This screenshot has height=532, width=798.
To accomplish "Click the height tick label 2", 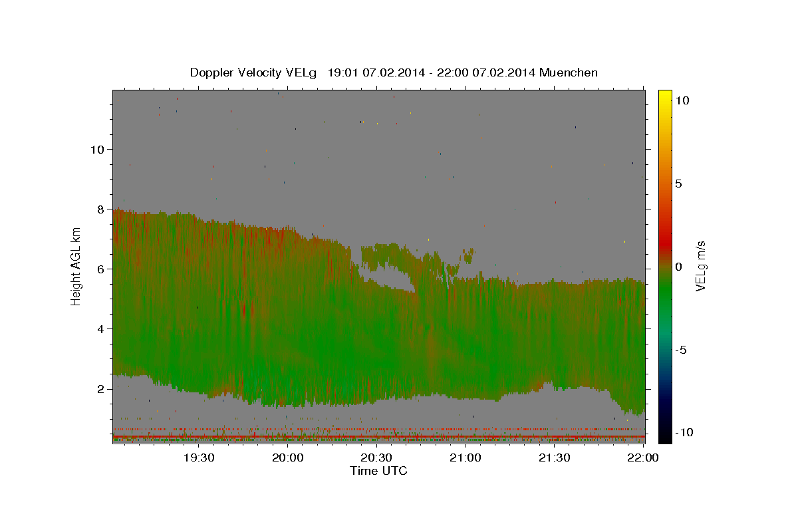I will (101, 389).
